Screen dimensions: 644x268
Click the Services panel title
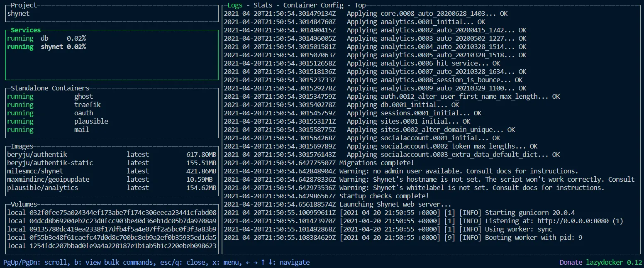click(x=26, y=30)
